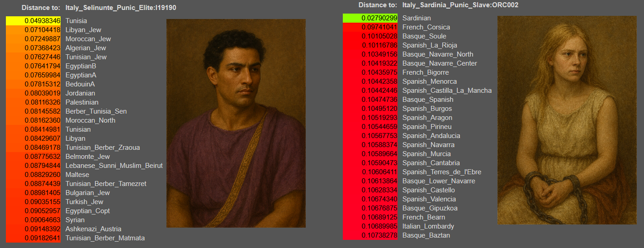Click the green 0.02790299 distance cell
The width and height of the screenshot is (644, 248).
(x=370, y=18)
